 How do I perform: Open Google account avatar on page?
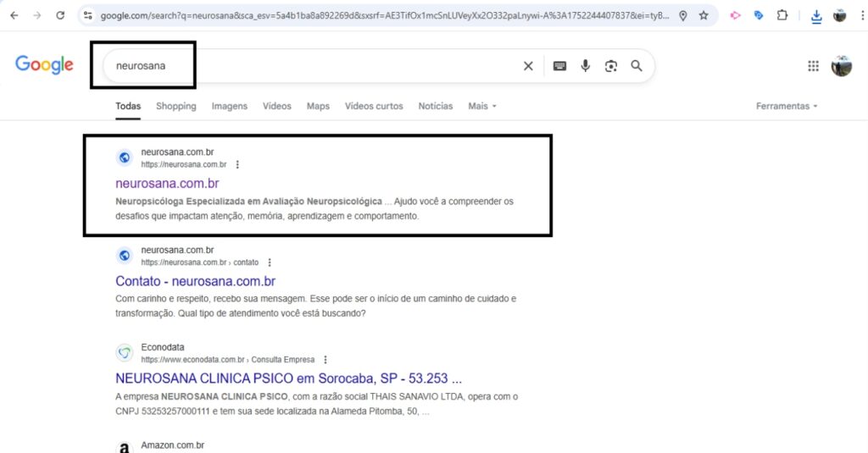tap(842, 66)
